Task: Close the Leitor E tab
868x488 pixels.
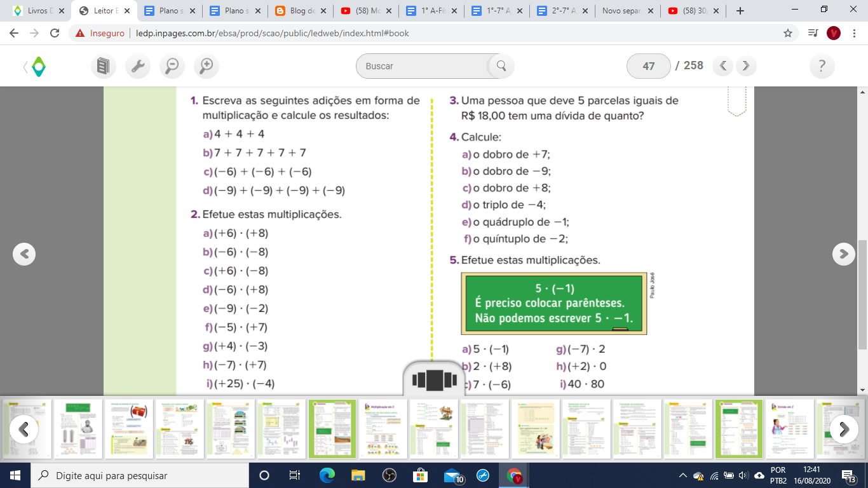Action: click(x=127, y=11)
